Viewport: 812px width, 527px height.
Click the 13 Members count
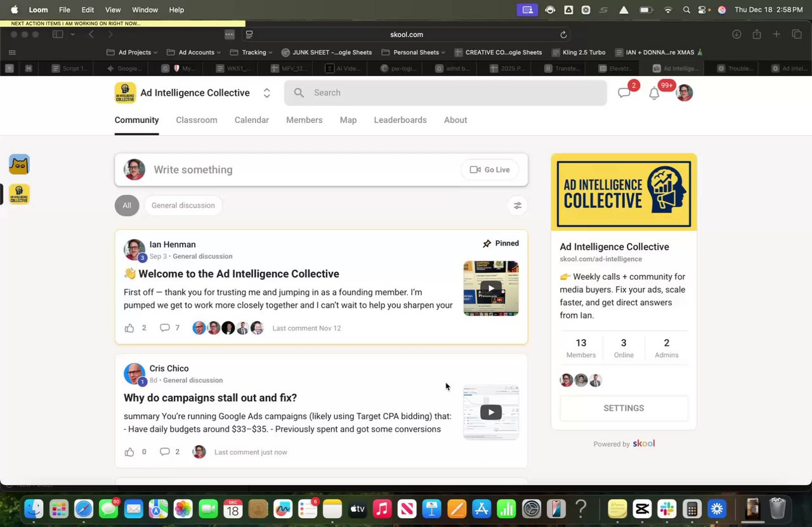(x=581, y=348)
